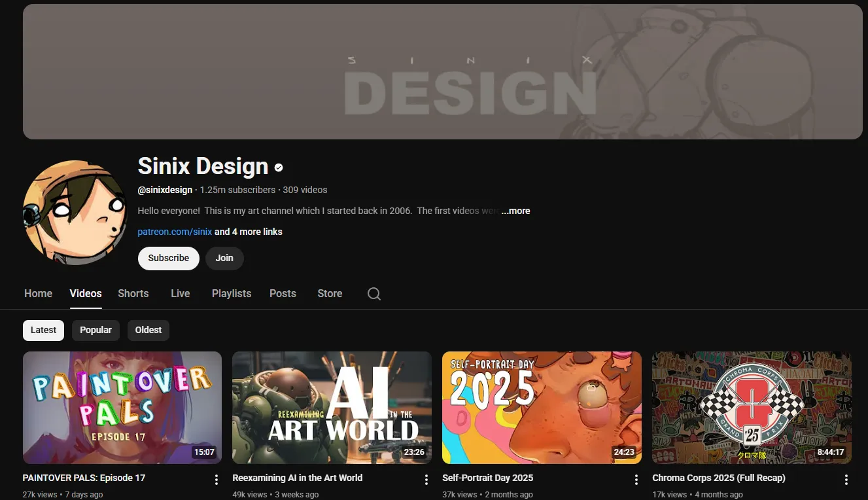This screenshot has height=500, width=868.
Task: Click the Join button
Action: coord(224,258)
